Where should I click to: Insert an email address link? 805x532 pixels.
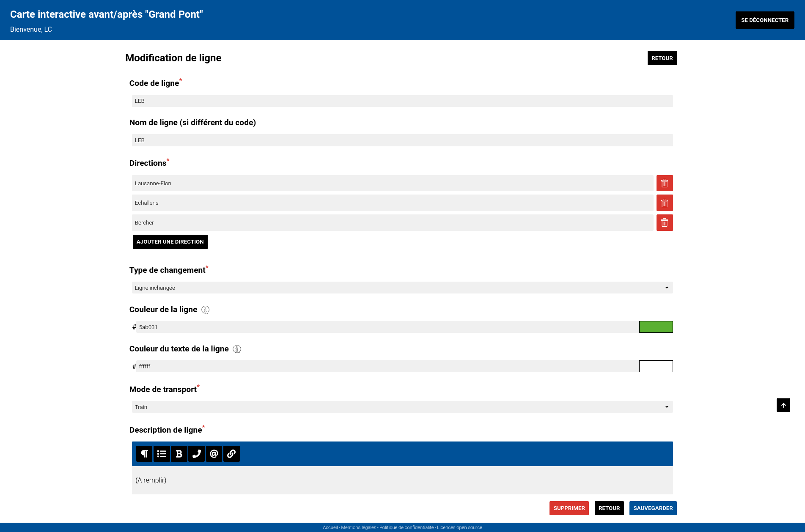[214, 454]
